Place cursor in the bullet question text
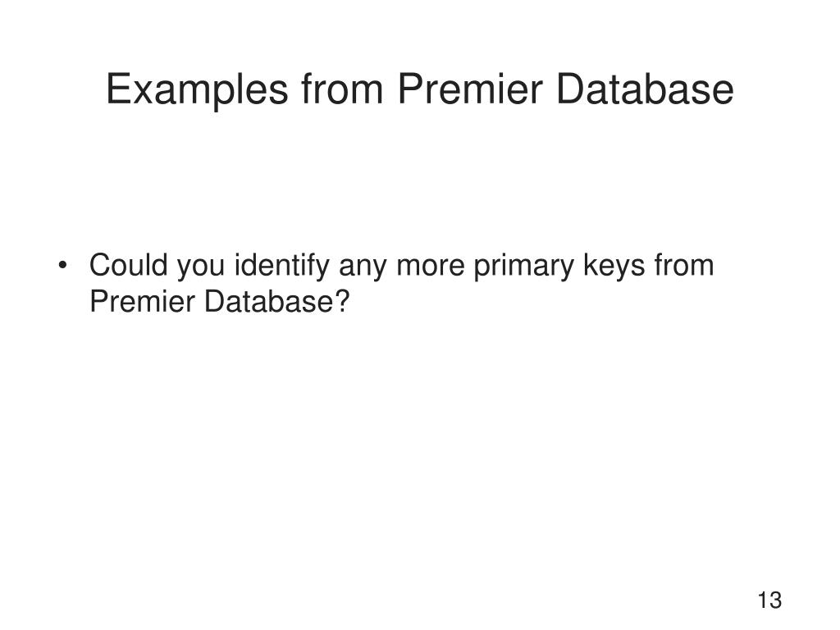Viewport: 840px width, 630px height. (x=402, y=283)
